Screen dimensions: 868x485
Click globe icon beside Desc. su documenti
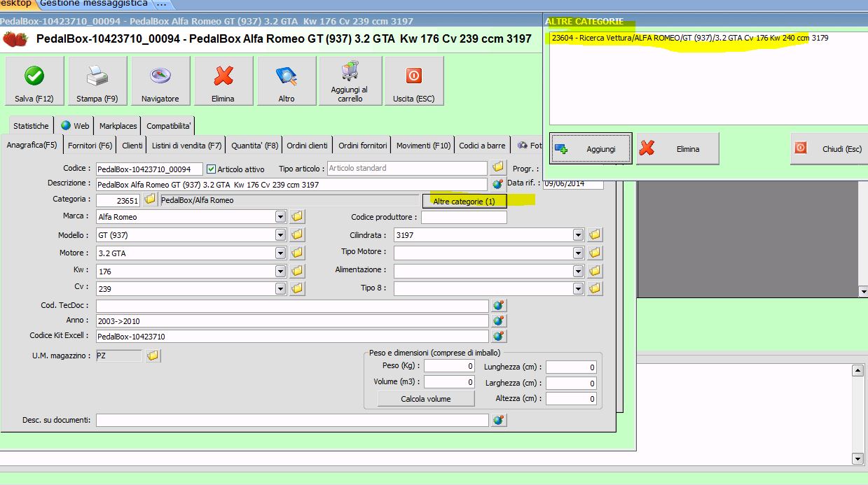498,420
